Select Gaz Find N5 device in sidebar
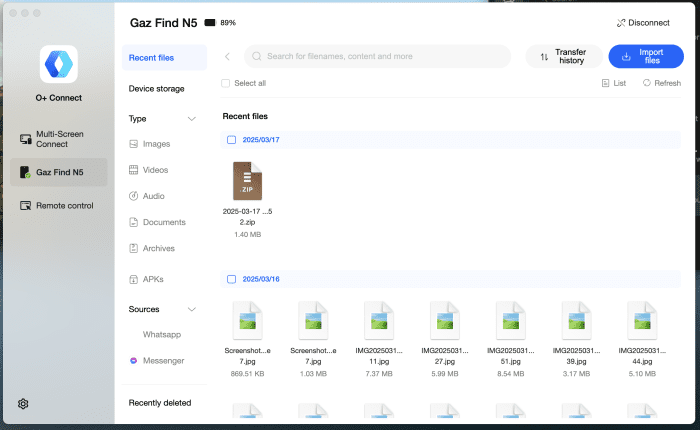Image resolution: width=700 pixels, height=430 pixels. coord(58,172)
